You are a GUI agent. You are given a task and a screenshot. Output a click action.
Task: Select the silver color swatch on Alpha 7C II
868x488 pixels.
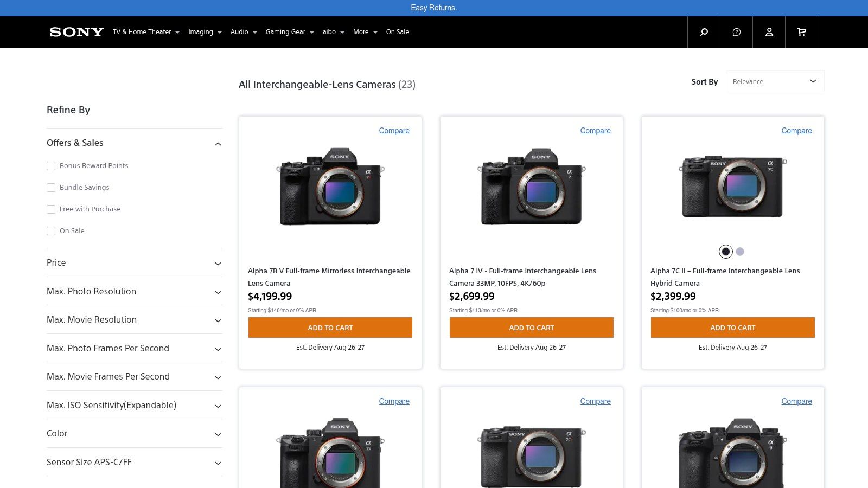(x=740, y=252)
